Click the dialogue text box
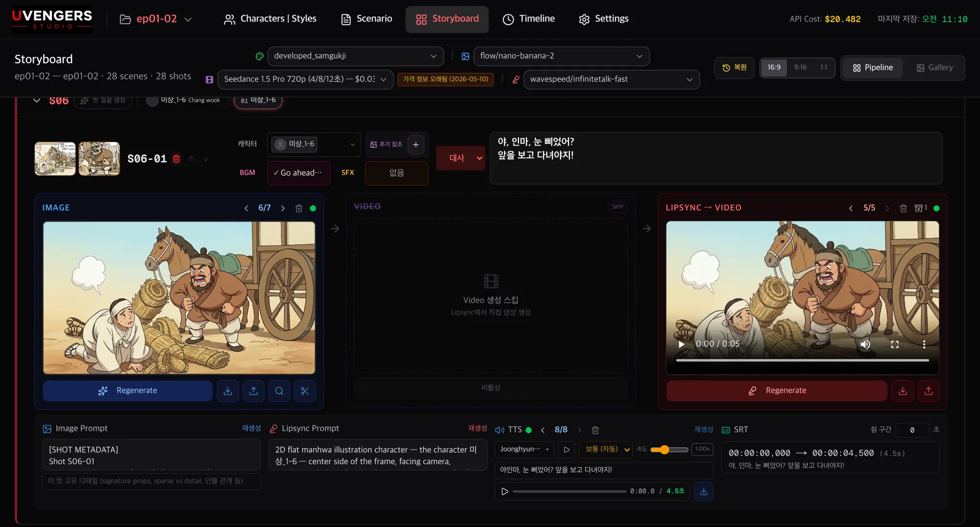This screenshot has height=527, width=980. coord(716,158)
